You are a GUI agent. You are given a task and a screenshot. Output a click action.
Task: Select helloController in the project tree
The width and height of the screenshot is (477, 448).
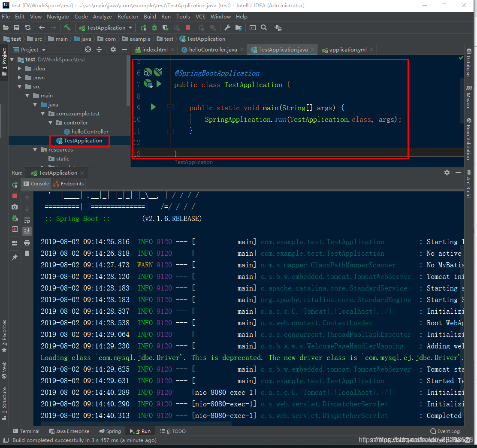tap(90, 132)
